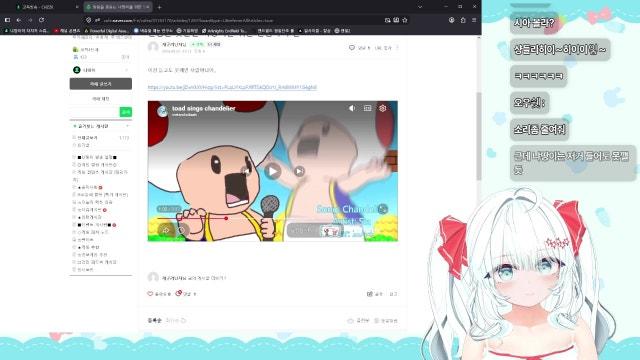Click the comment bubble icon below the post
The width and height of the screenshot is (640, 360).
[x=178, y=293]
